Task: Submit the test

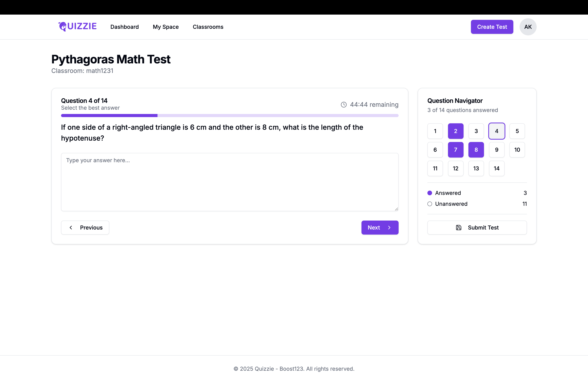Action: (477, 228)
